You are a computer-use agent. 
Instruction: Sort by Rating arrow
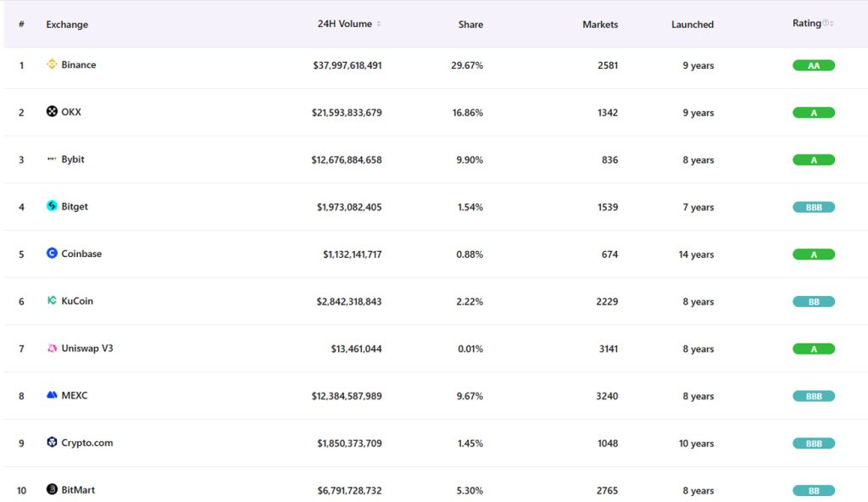click(x=832, y=23)
